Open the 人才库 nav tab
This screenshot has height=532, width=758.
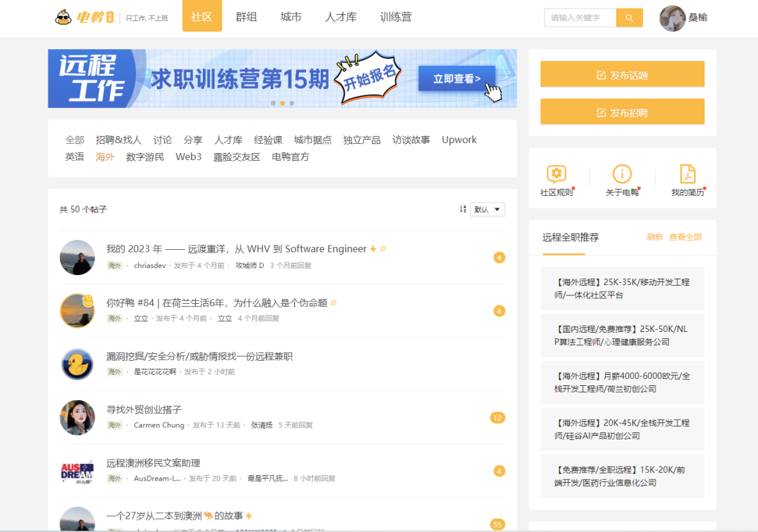pyautogui.click(x=341, y=17)
